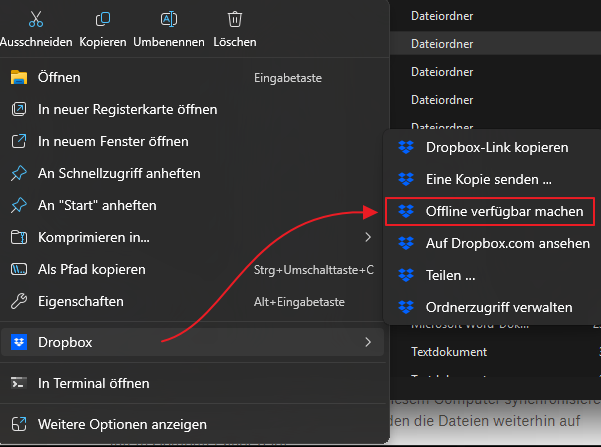The width and height of the screenshot is (601, 447).
Task: Select Öffnen from the context menu
Action: 59,77
